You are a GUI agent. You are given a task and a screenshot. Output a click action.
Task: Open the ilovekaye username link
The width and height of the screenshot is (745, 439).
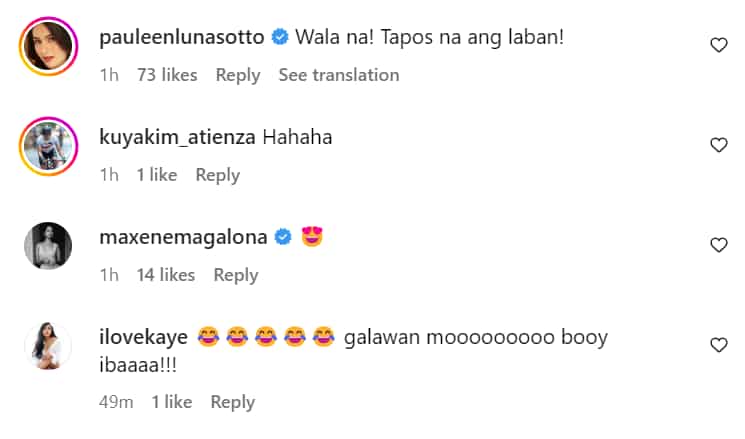[143, 337]
